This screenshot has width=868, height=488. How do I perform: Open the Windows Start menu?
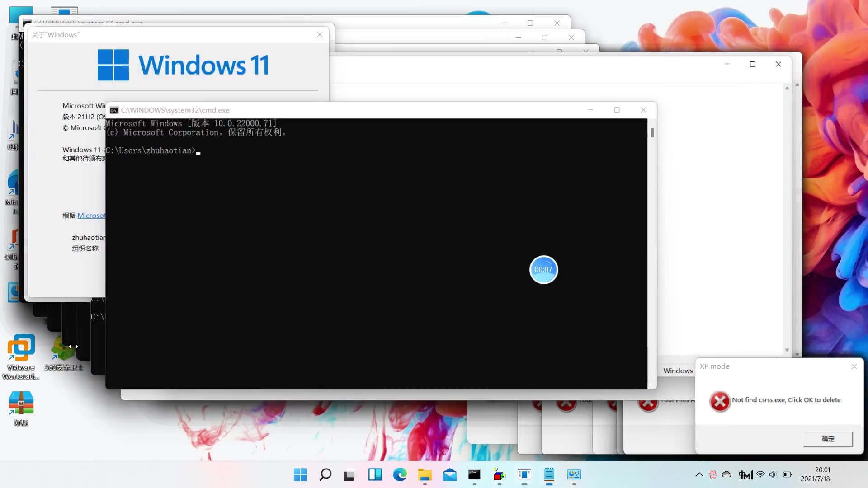(x=300, y=474)
